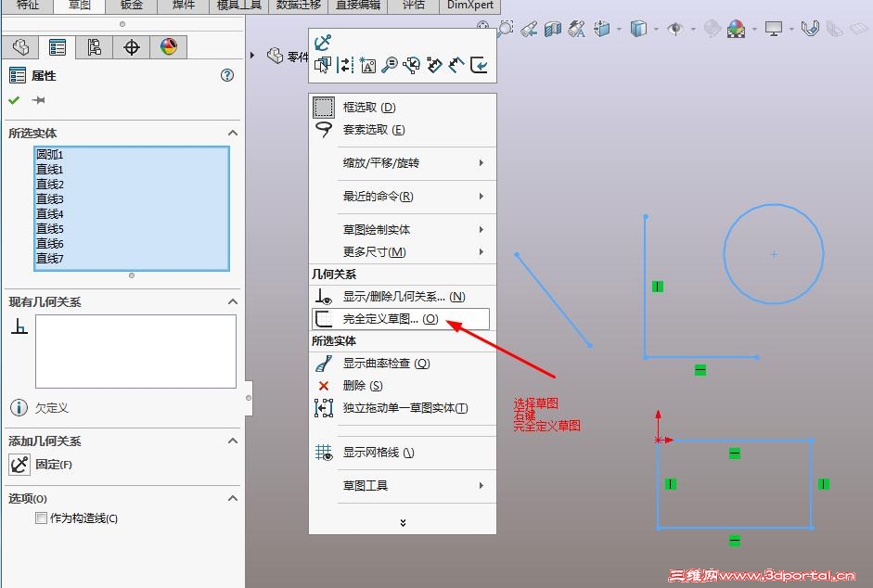The height and width of the screenshot is (588, 873).
Task: Click the horizontal relation marker under the L-shaped line
Action: pyautogui.click(x=700, y=370)
